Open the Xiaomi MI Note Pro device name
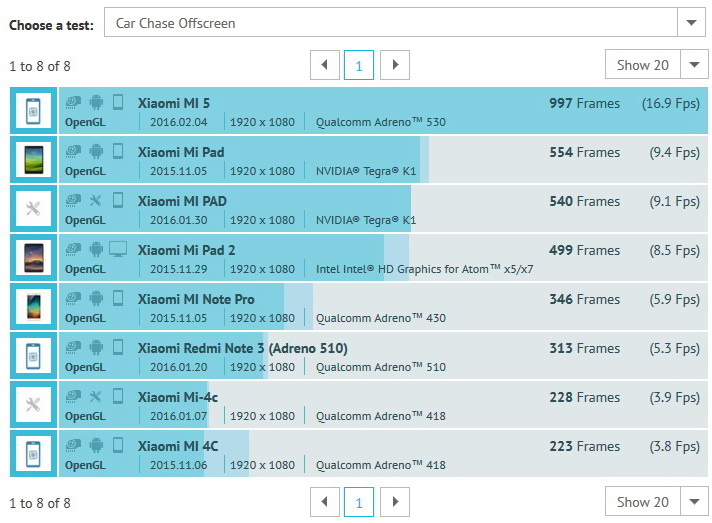The width and height of the screenshot is (712, 523). [x=196, y=299]
